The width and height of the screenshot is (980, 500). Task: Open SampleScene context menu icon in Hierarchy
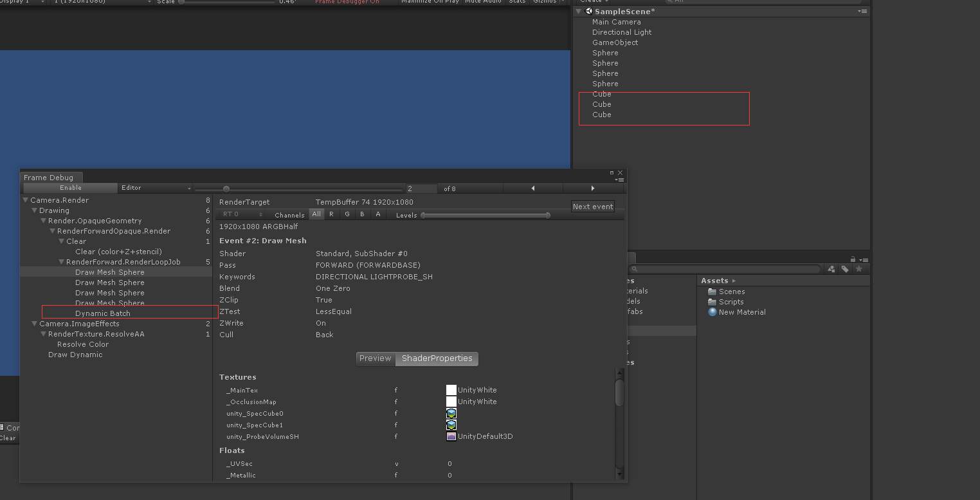[863, 12]
